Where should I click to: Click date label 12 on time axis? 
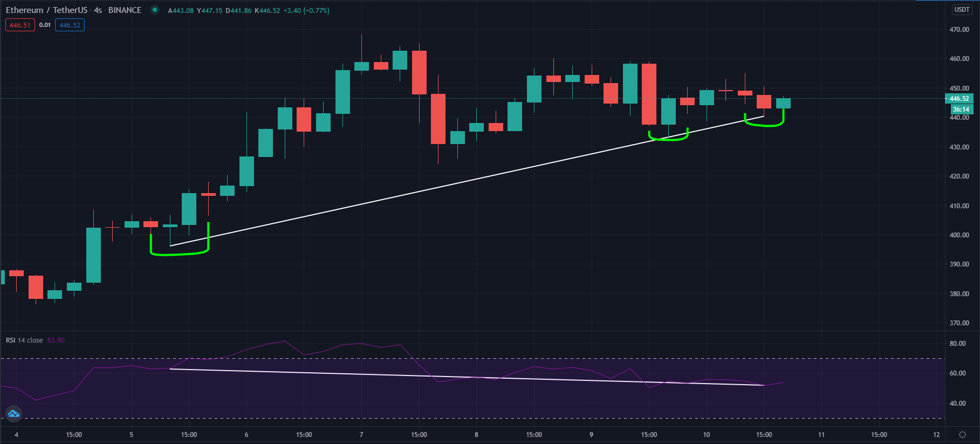[936, 434]
